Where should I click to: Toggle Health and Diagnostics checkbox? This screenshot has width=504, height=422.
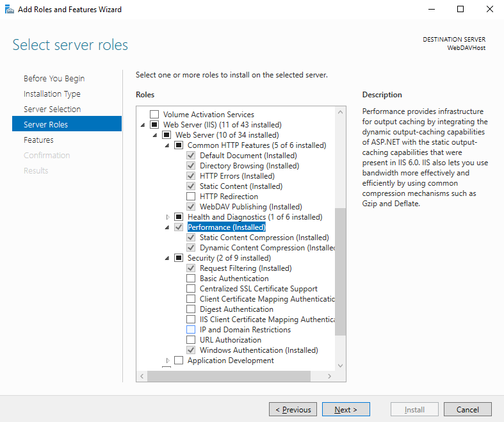click(179, 217)
